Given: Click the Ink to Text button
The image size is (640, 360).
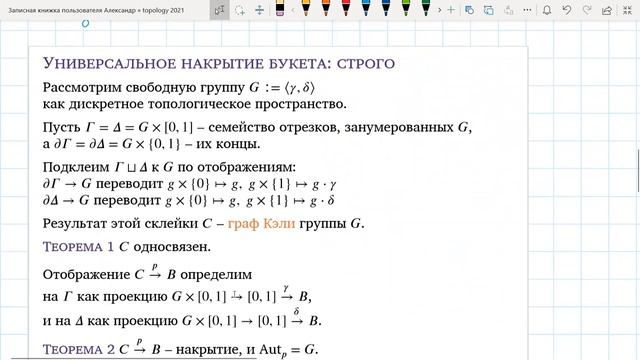Looking at the screenshot, I should (509, 10).
